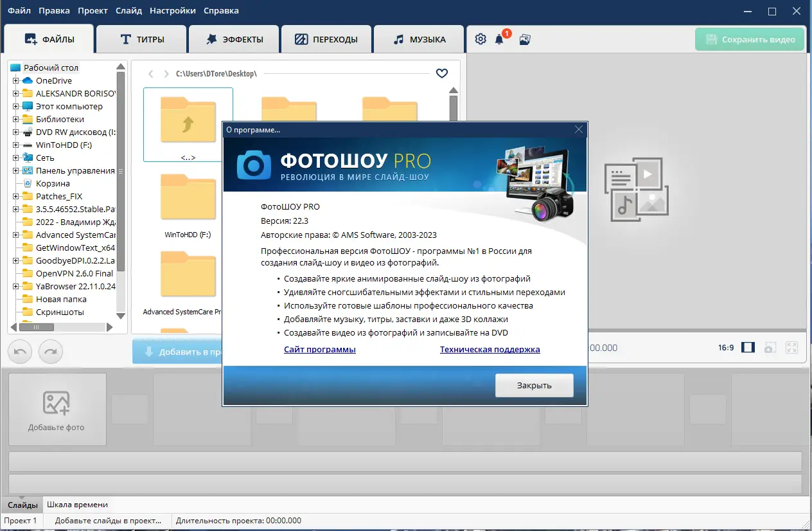Image resolution: width=812 pixels, height=531 pixels.
Task: Click the undo round button
Action: coord(20,352)
